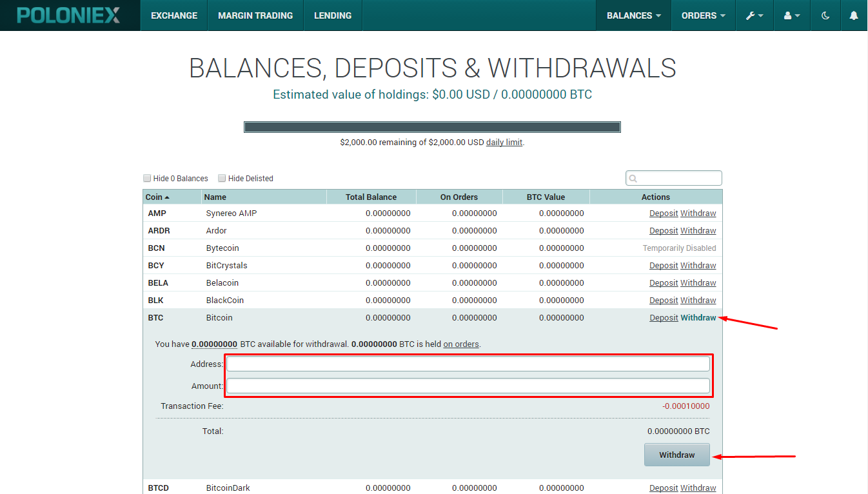The height and width of the screenshot is (494, 868).
Task: Click the bold Withdraw link for BTC
Action: click(x=698, y=318)
